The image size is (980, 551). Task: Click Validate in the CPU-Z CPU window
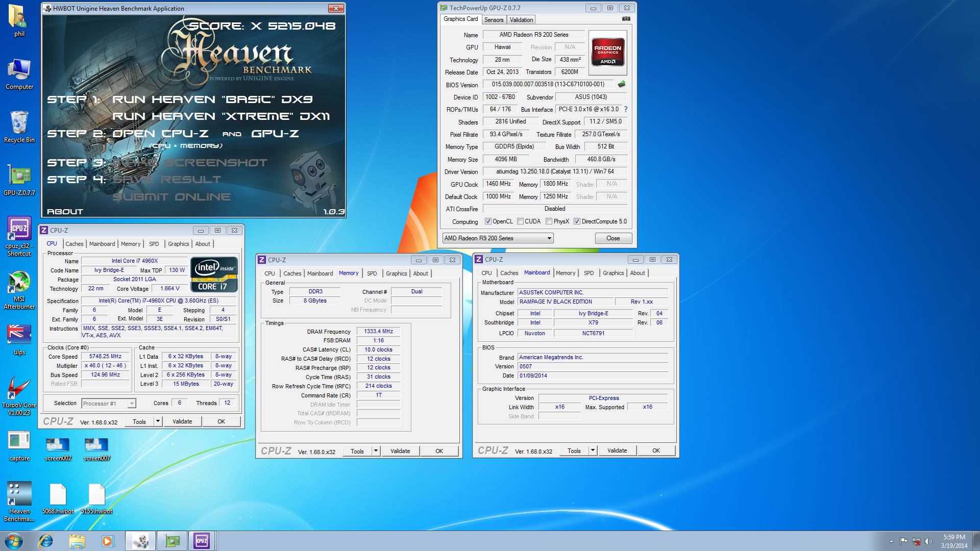(x=182, y=421)
